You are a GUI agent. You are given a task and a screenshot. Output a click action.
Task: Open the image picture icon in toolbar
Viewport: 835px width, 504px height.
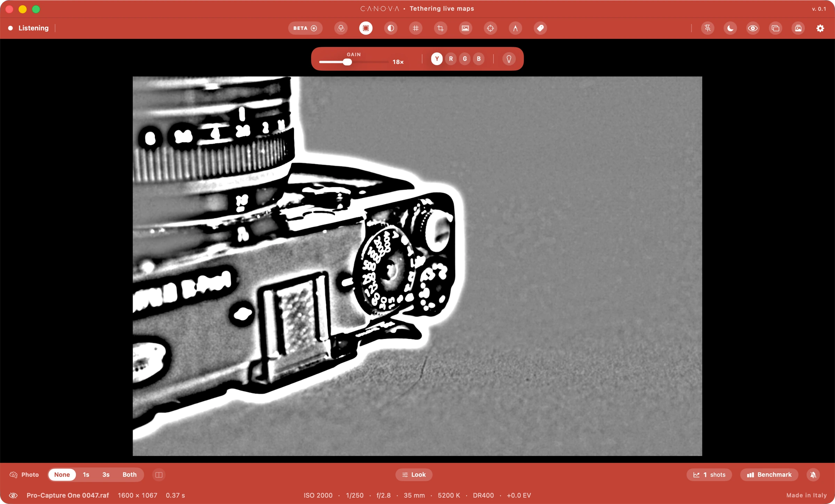click(465, 28)
